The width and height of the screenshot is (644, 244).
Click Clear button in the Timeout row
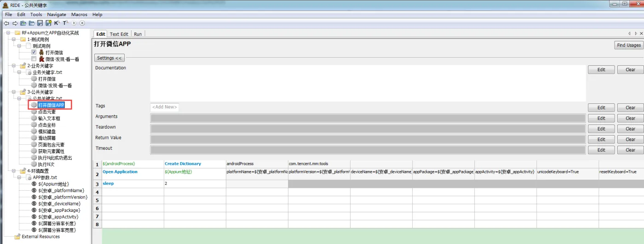[x=630, y=150]
